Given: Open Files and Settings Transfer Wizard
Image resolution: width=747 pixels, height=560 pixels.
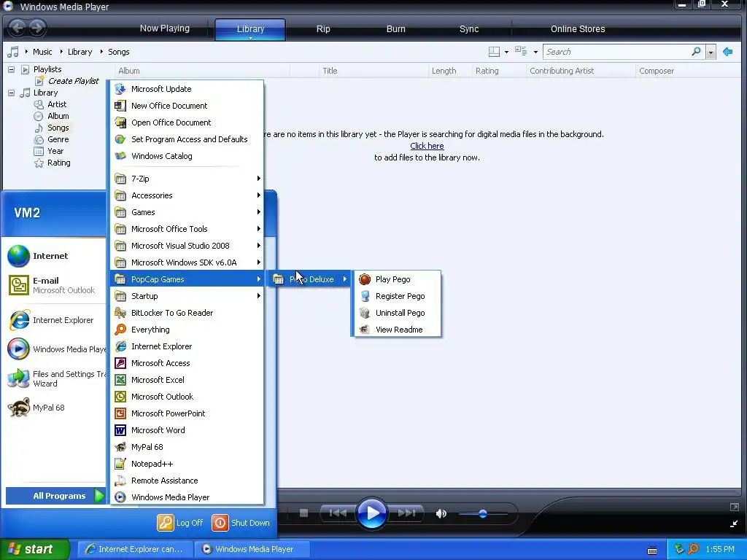Looking at the screenshot, I should click(x=55, y=378).
